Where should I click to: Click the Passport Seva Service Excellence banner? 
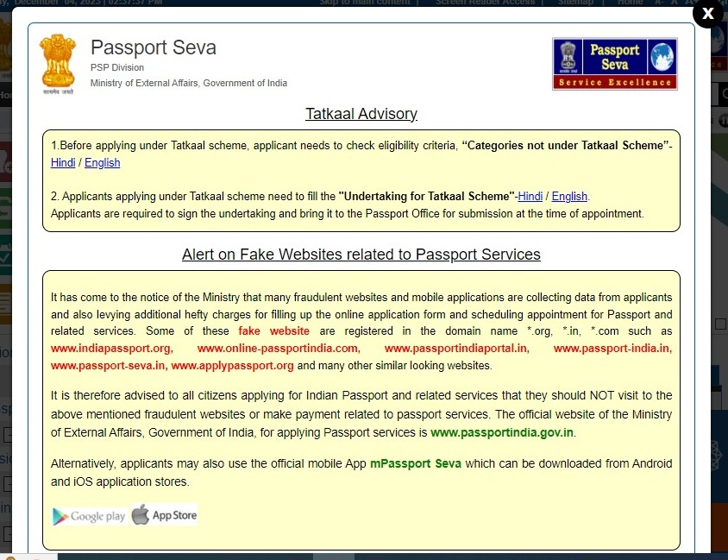(615, 64)
